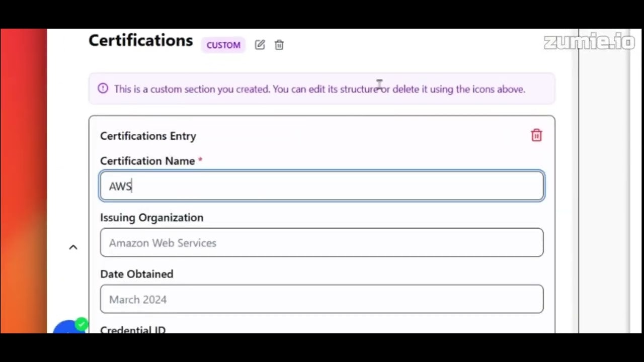Delete the Certifications section (gray trash icon)
Screen dimensions: 644x362
click(279, 45)
